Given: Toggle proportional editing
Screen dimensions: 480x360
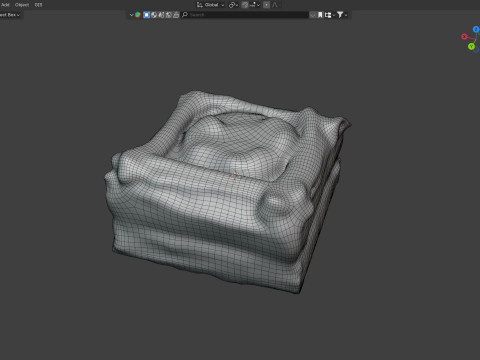Looking at the screenshot, I should point(266,5).
